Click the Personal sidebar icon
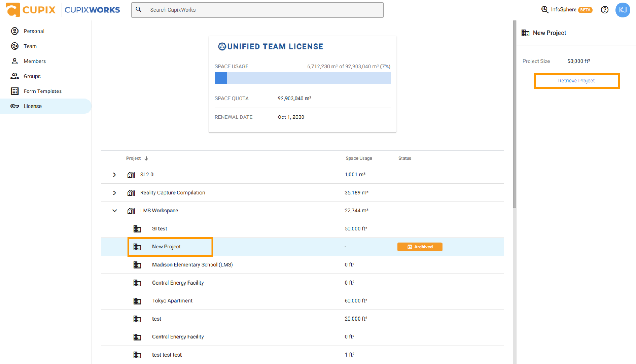The image size is (636, 364). [x=15, y=31]
